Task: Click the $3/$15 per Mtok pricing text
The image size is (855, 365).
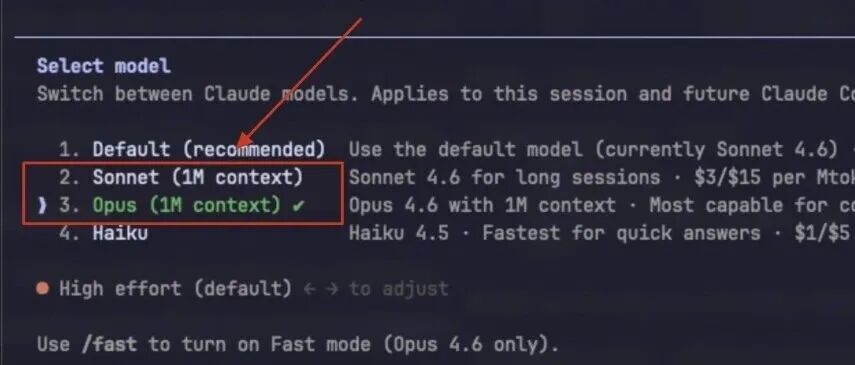Action: (x=769, y=177)
